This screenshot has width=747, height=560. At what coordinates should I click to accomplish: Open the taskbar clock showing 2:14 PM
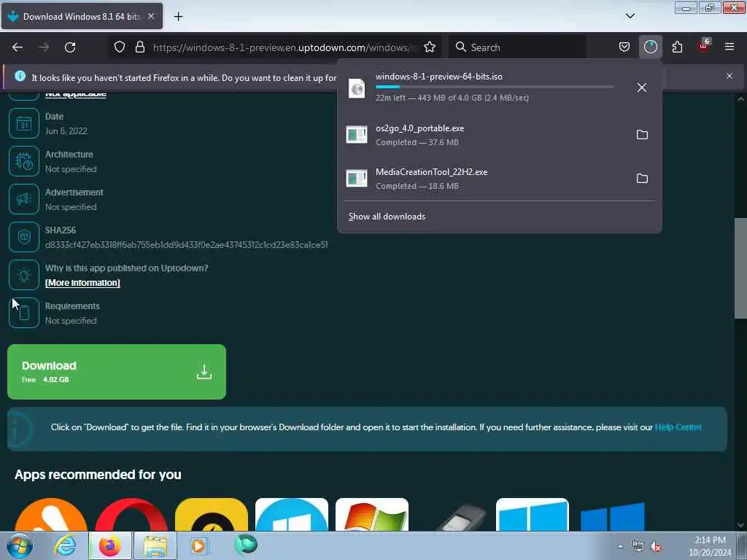coord(710,546)
